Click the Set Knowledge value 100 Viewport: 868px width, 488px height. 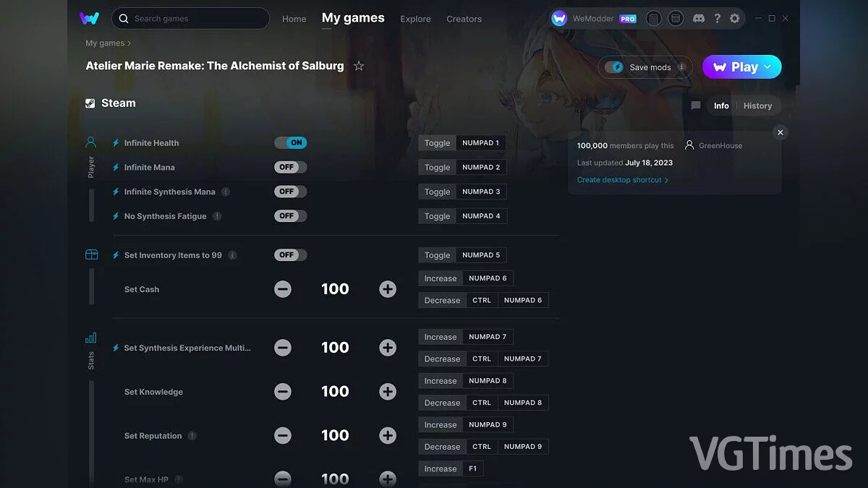(335, 392)
